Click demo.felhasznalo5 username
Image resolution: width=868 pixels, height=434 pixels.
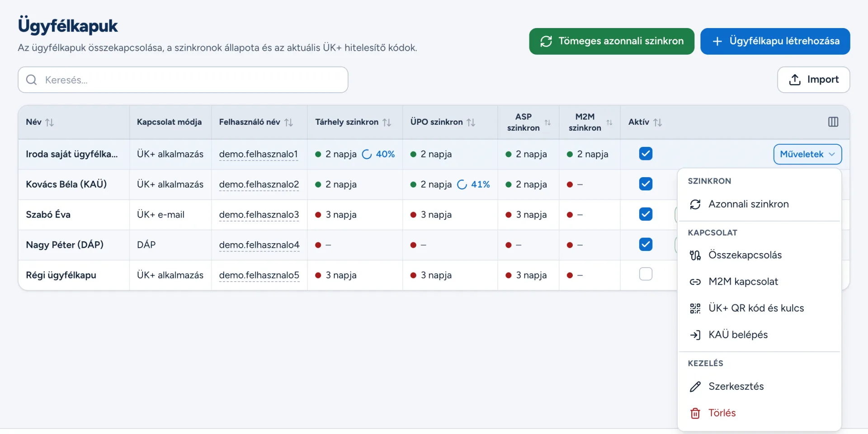[x=259, y=275]
